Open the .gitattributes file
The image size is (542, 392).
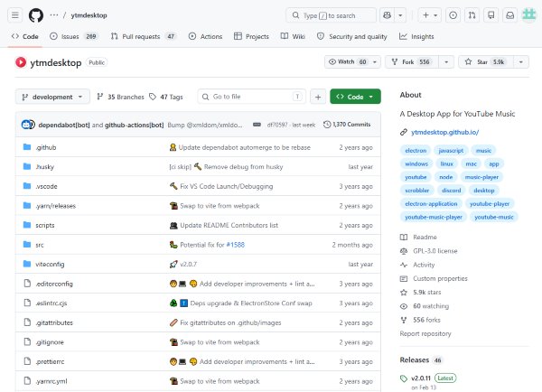tap(54, 322)
